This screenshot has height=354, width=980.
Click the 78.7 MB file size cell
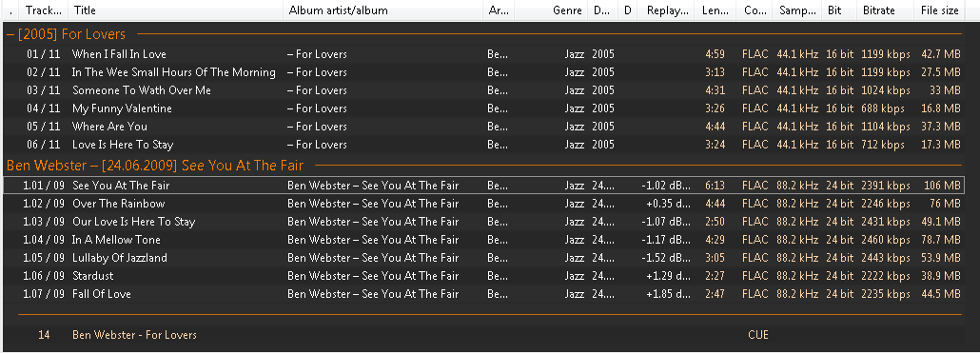941,240
